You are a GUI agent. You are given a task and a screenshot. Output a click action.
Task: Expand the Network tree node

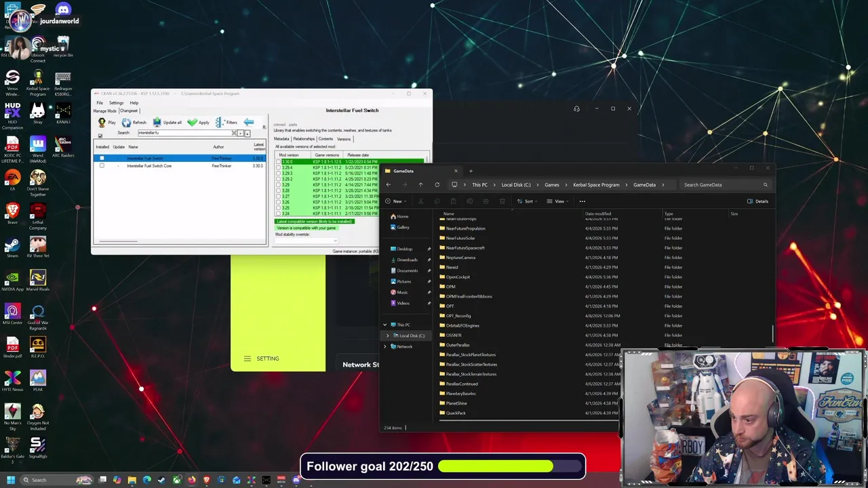[x=384, y=346]
